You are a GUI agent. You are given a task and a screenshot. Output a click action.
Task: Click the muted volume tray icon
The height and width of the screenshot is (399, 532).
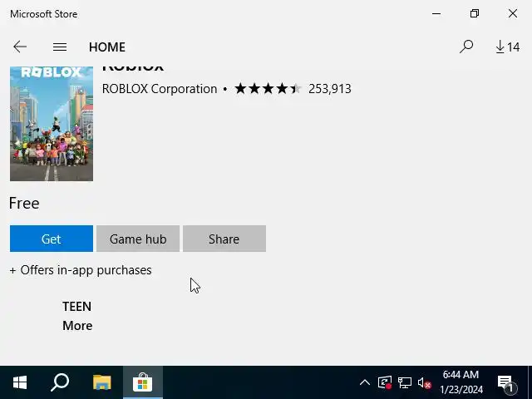pos(424,383)
